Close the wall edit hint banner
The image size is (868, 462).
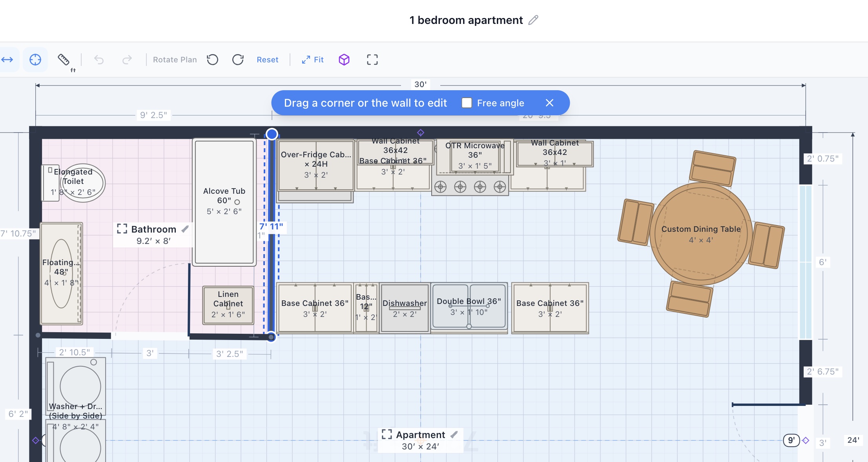point(549,103)
